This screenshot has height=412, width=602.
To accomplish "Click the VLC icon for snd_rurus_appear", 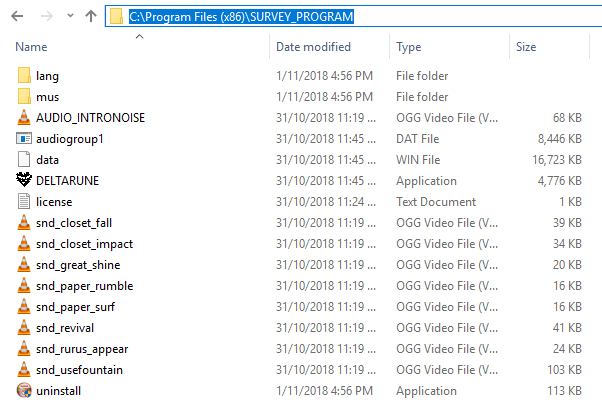I will coord(24,348).
